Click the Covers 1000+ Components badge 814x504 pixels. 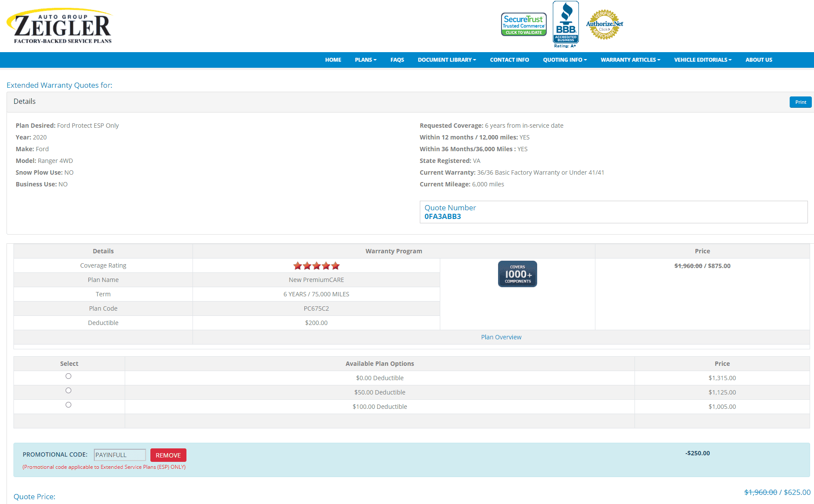pyautogui.click(x=517, y=274)
